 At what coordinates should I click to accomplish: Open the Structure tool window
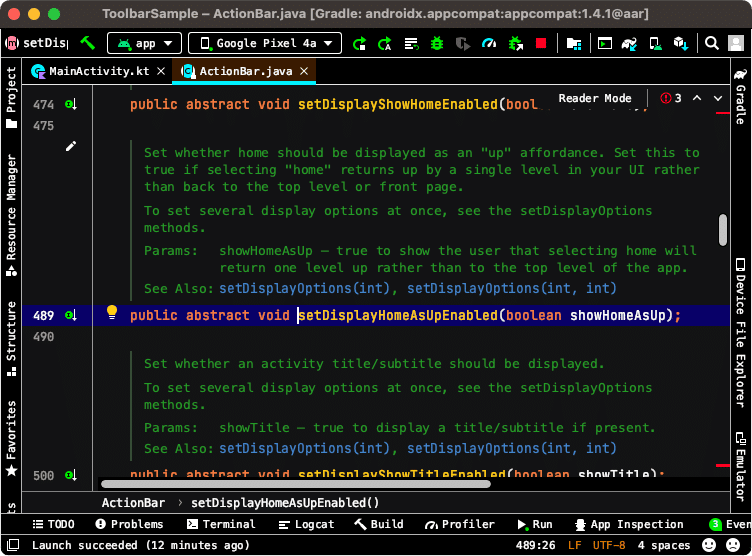pos(11,338)
